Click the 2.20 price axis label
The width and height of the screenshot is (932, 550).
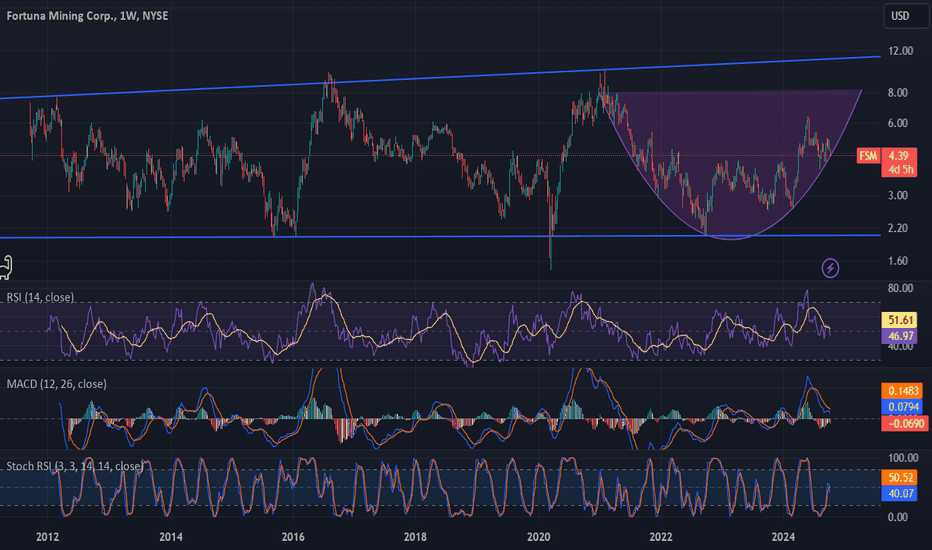pos(898,228)
